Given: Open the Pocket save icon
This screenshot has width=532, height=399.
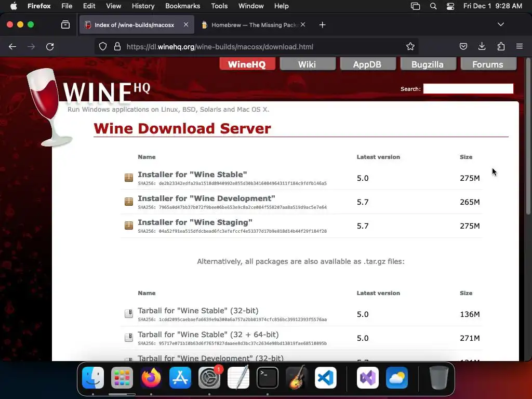Looking at the screenshot, I should pos(463,46).
